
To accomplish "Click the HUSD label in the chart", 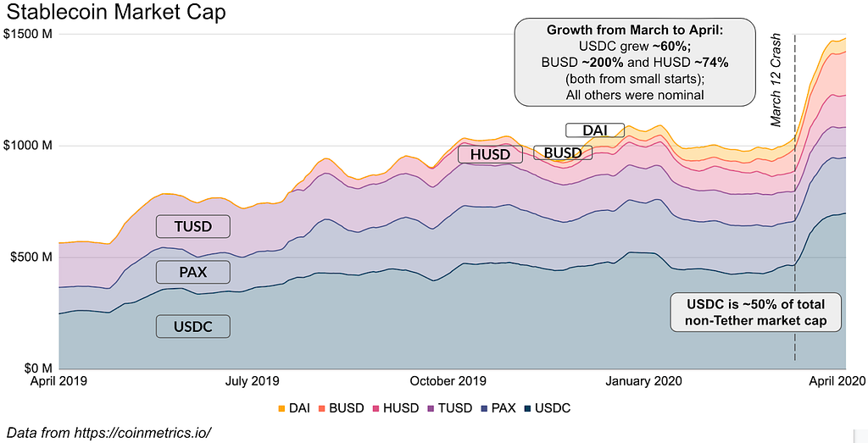I will point(490,154).
